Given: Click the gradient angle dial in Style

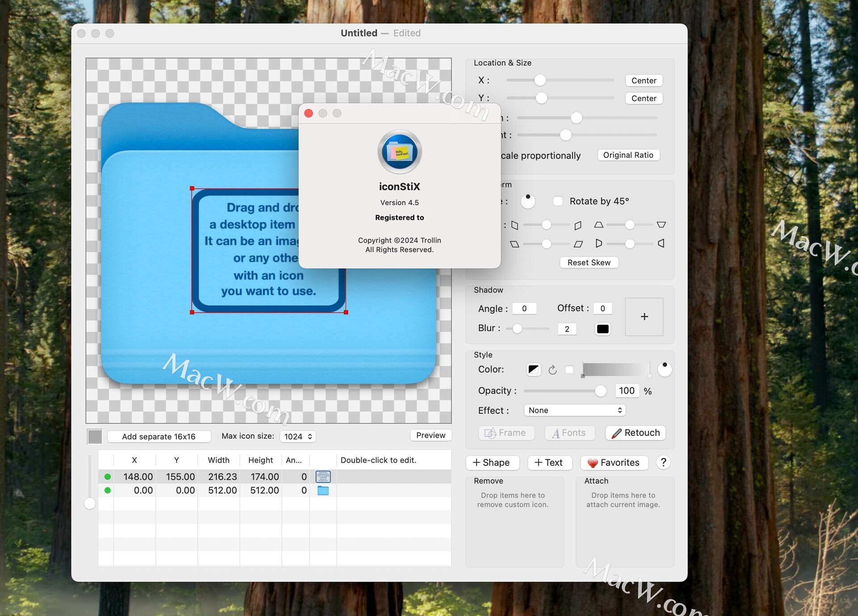Looking at the screenshot, I should tap(665, 369).
